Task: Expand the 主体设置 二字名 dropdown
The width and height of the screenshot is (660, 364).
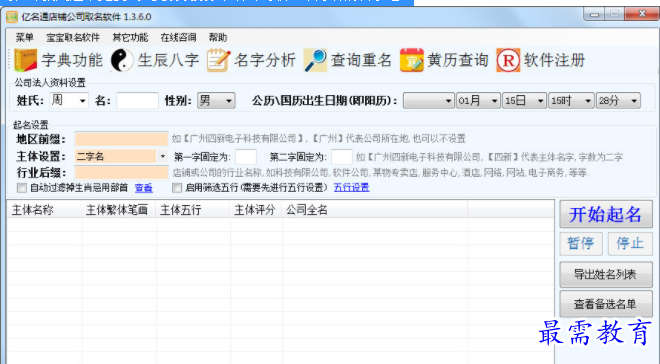Action: coord(162,157)
